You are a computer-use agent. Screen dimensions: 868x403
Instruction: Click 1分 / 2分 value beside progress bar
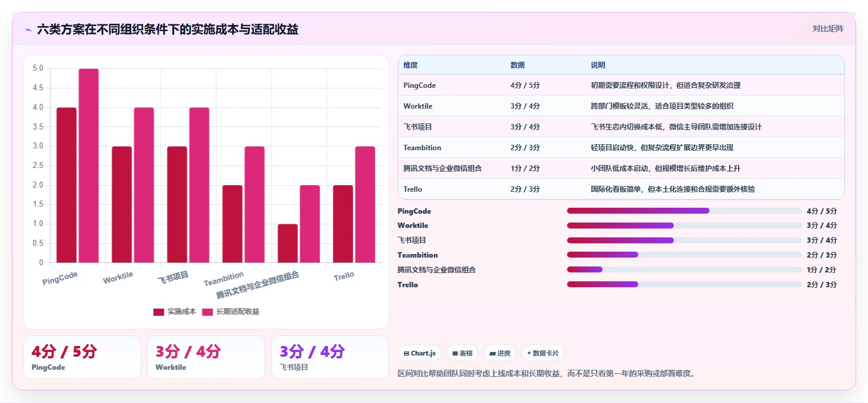(x=822, y=270)
